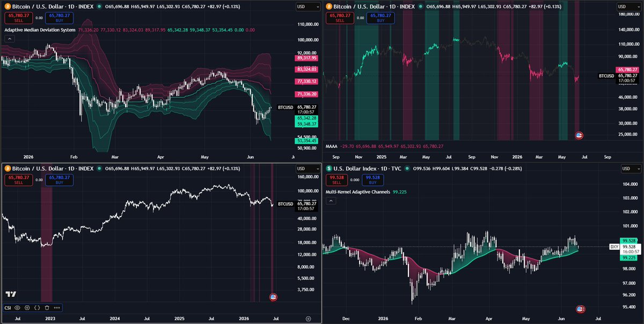Click Bitcoin logo in top-left daily chart

(x=8, y=6)
